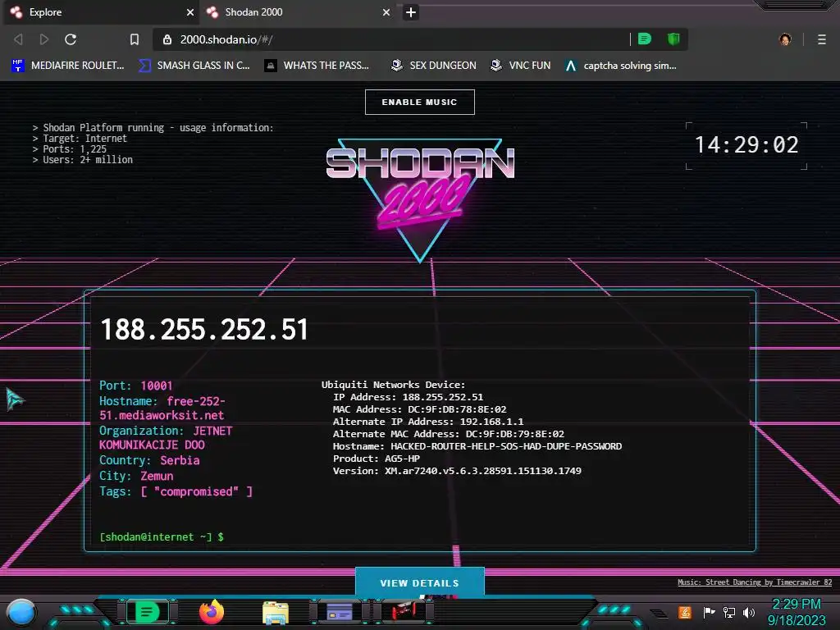Go back with the browser back arrow
This screenshot has width=840, height=630.
pos(18,39)
